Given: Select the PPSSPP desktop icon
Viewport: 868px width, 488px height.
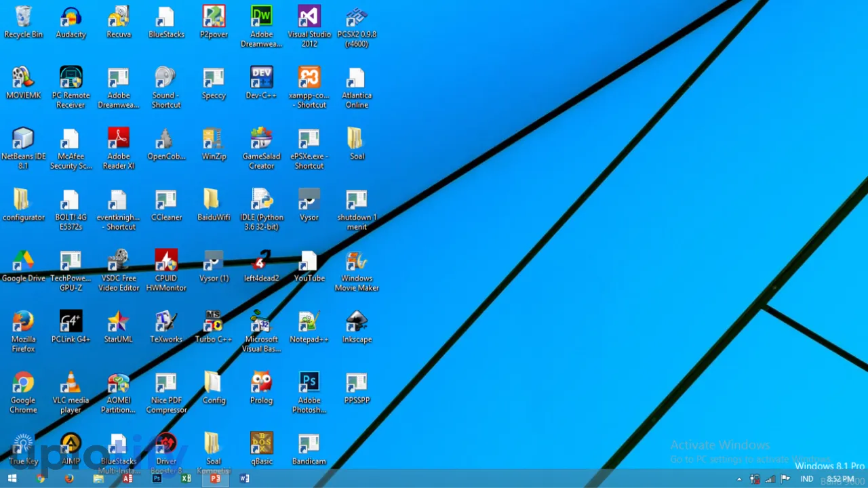Looking at the screenshot, I should pos(357,388).
